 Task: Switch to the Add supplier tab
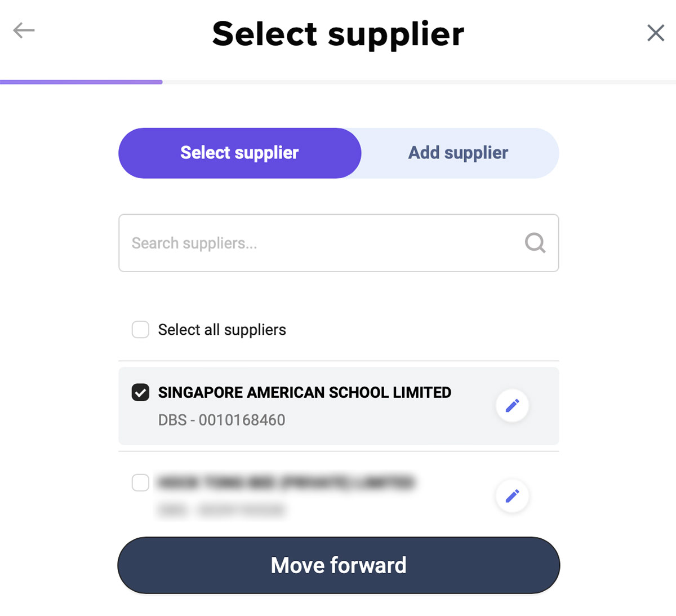pos(458,153)
